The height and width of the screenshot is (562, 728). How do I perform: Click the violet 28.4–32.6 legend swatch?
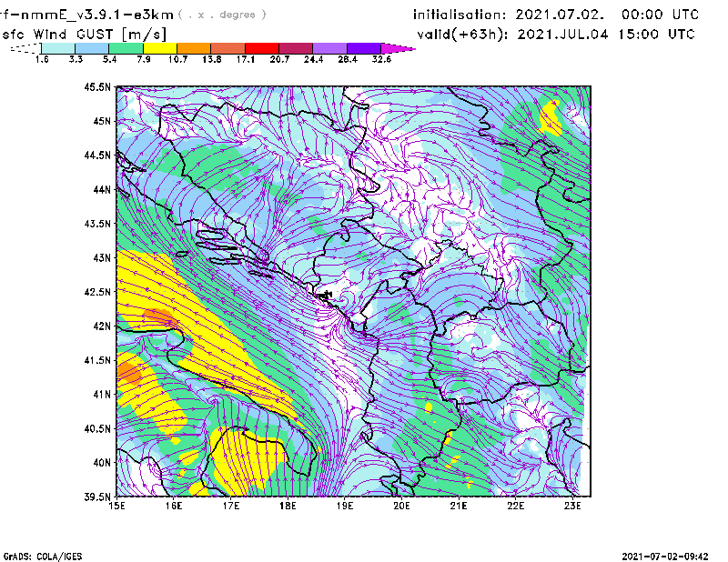click(364, 48)
